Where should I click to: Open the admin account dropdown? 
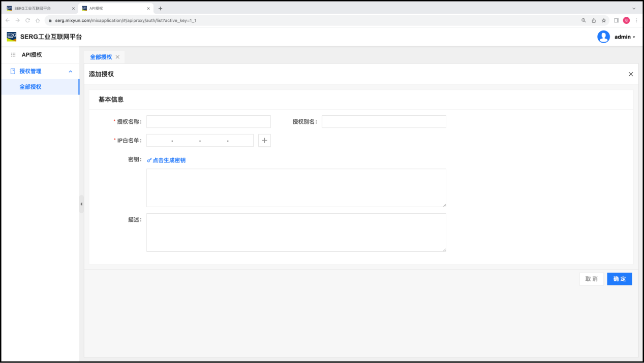625,37
